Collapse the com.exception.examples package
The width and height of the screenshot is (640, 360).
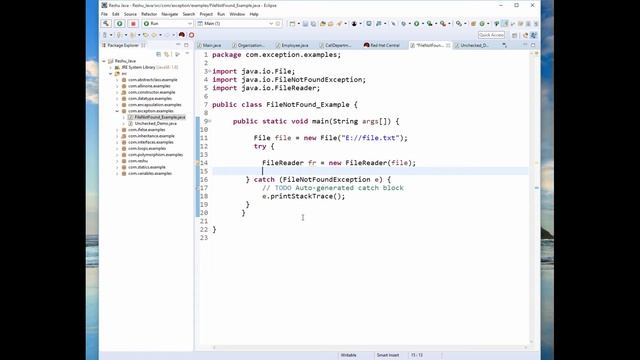[117, 111]
